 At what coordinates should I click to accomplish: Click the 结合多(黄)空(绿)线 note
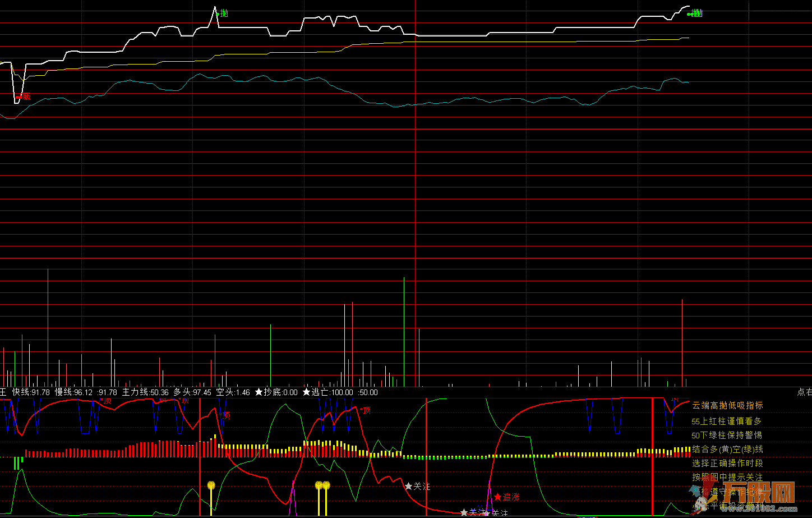coord(727,449)
